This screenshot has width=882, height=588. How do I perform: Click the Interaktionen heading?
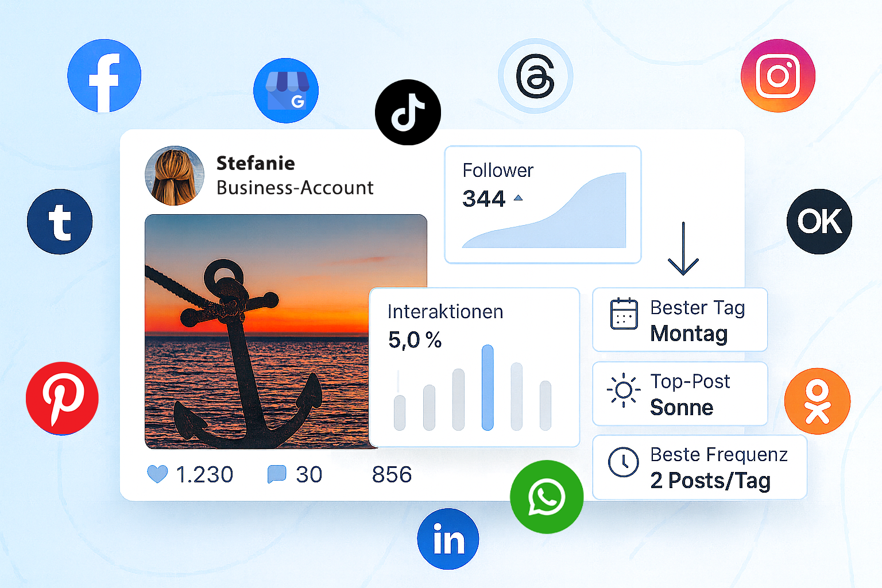pos(445,312)
